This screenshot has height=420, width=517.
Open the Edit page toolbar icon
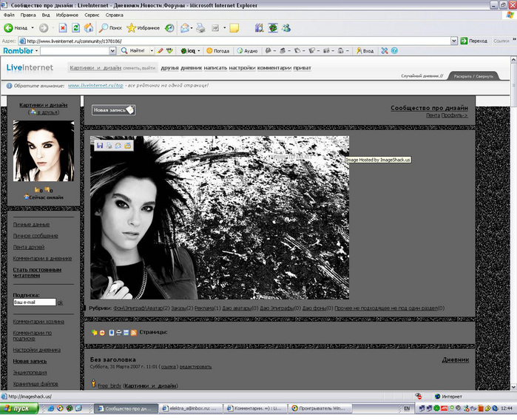coord(215,28)
